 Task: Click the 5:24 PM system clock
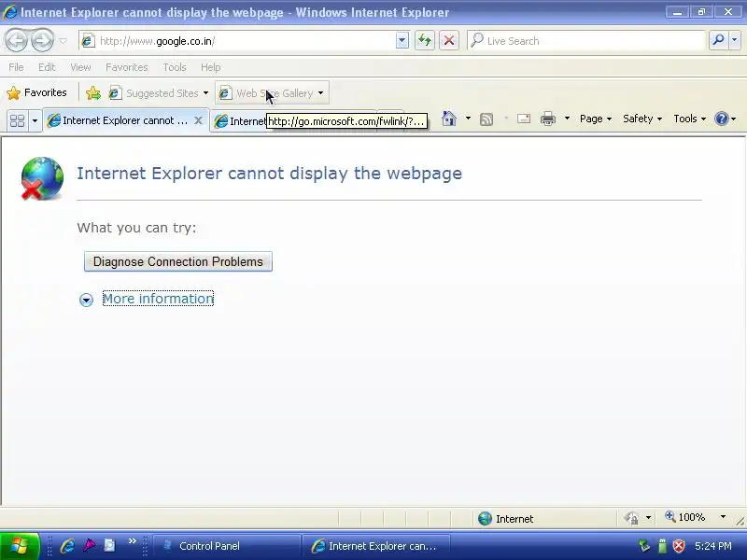713,546
